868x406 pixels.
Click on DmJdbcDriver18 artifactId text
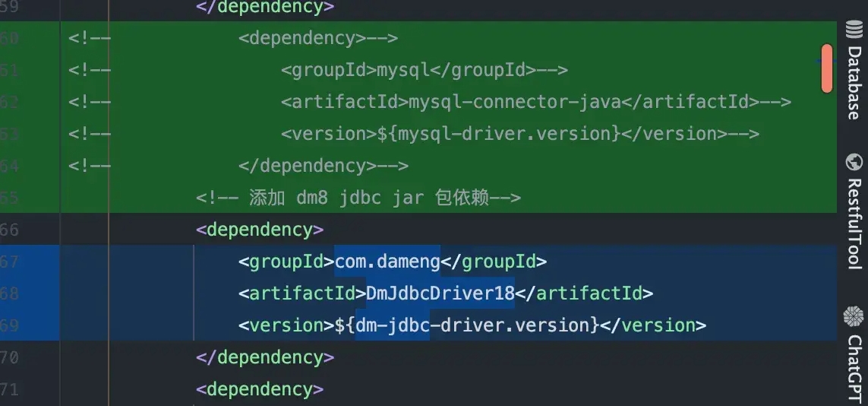(x=440, y=293)
